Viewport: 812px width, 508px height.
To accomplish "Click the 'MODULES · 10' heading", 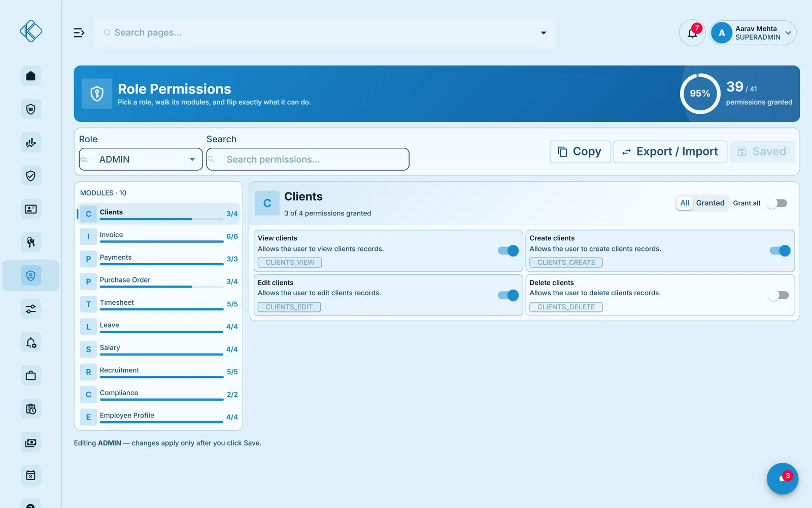I will point(103,193).
